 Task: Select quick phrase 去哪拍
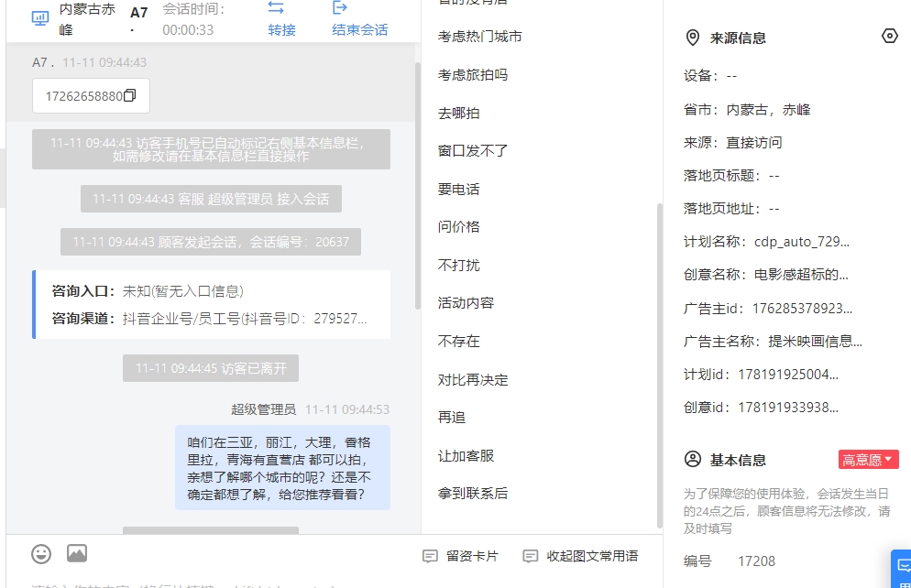(459, 114)
